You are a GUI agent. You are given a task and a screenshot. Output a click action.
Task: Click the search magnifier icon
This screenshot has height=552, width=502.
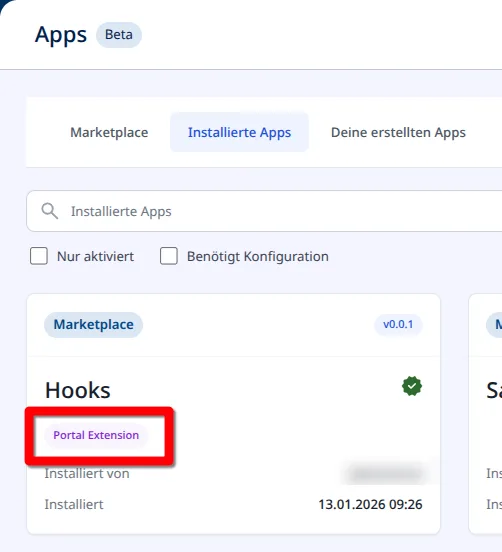[x=50, y=211]
